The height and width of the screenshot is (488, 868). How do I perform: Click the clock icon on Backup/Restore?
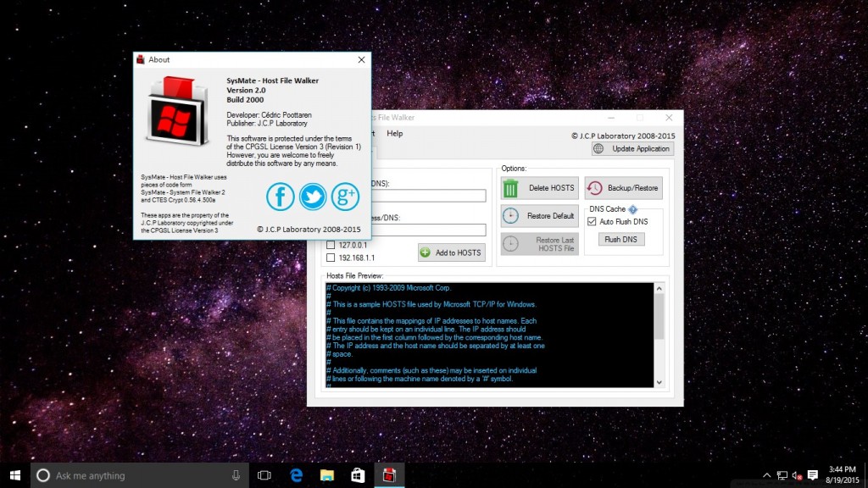[594, 187]
